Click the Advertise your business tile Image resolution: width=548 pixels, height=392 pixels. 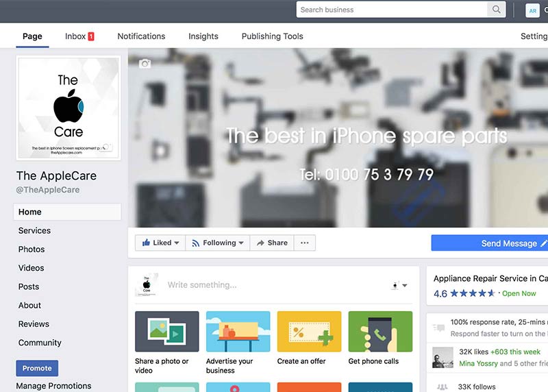coord(238,343)
